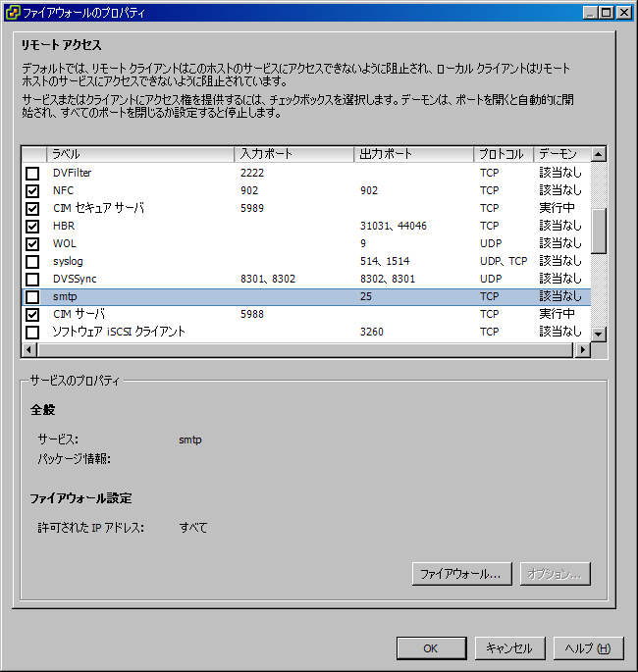This screenshot has width=638, height=672.
Task: Click the キャンセル button
Action: pos(509,648)
